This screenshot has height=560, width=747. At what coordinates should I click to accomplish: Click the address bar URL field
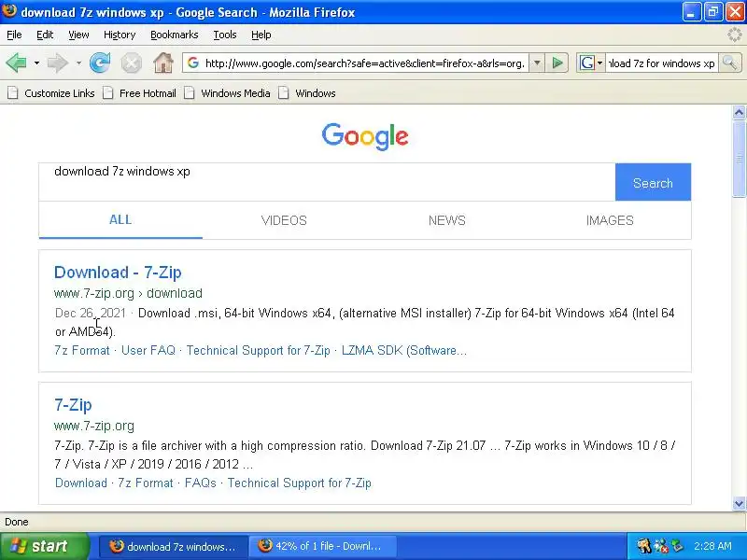pyautogui.click(x=364, y=63)
